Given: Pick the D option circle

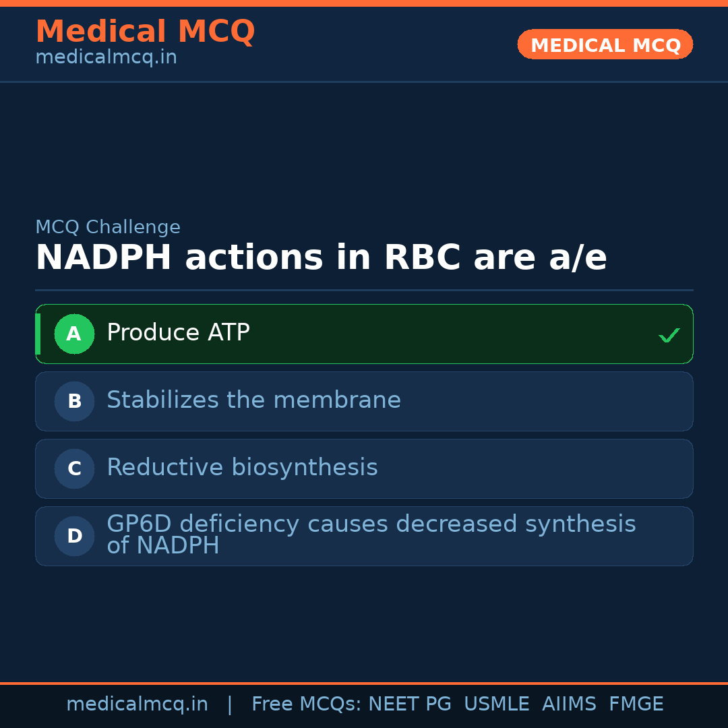Looking at the screenshot, I should click(x=74, y=536).
